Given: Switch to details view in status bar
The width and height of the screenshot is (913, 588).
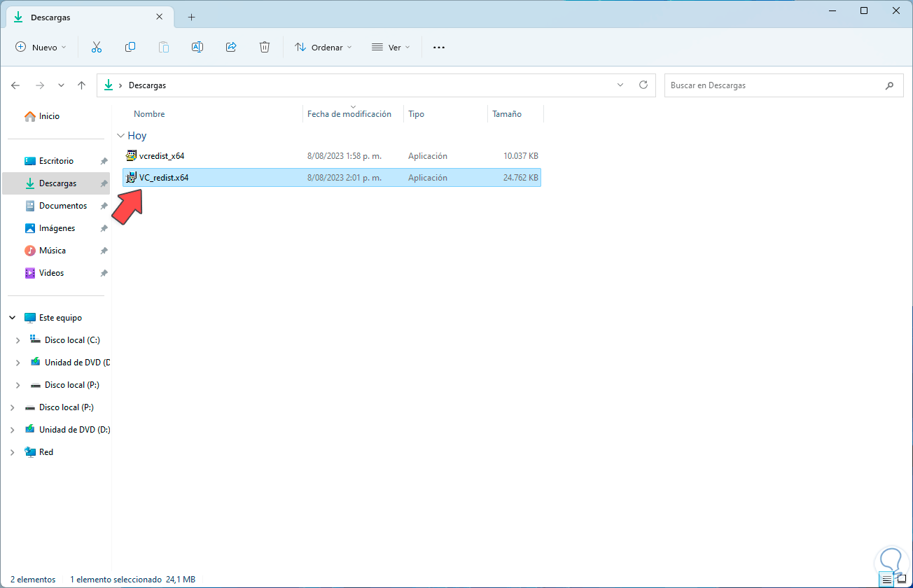Looking at the screenshot, I should coord(887,580).
